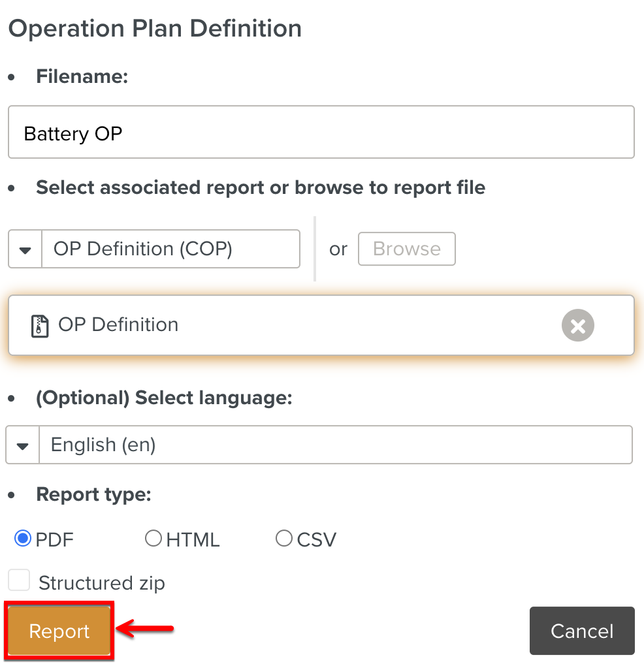Select the HTML report type
The height and width of the screenshot is (666, 644).
[153, 538]
